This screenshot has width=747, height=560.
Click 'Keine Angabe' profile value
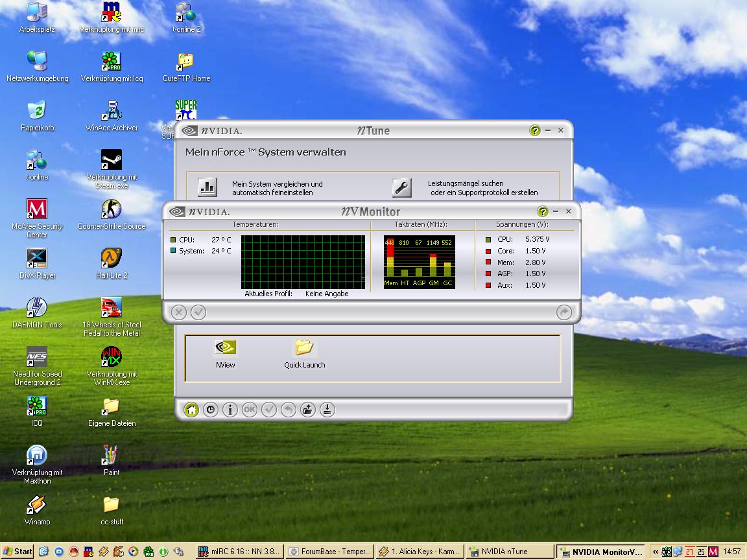click(327, 294)
